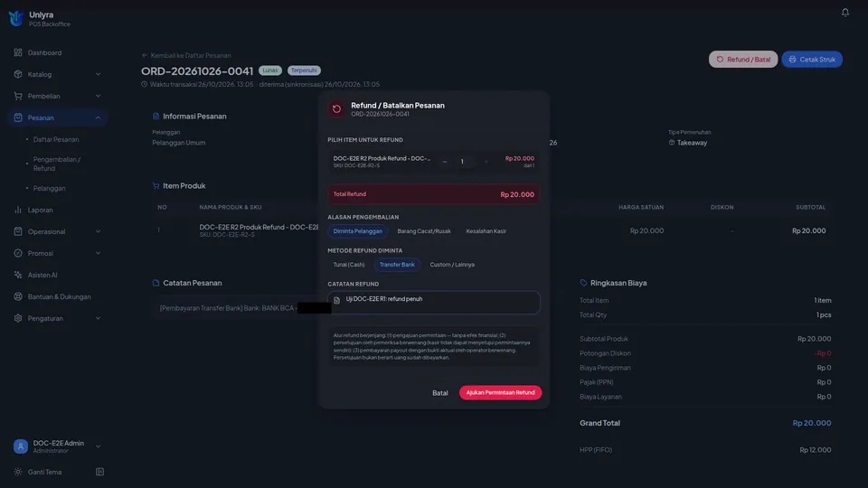Viewport: 868px width, 488px height.
Task: Click Grand Total Rp 20.000 value
Action: (812, 423)
